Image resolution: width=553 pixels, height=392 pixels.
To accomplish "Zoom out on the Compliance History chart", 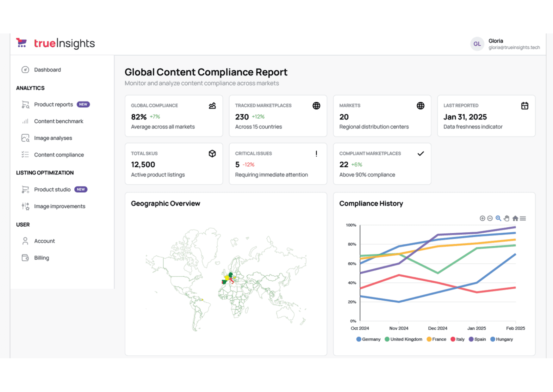I will click(490, 218).
